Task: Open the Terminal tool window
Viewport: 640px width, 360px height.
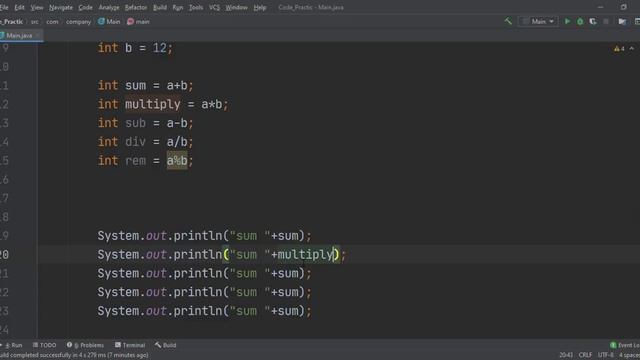Action: 130,345
